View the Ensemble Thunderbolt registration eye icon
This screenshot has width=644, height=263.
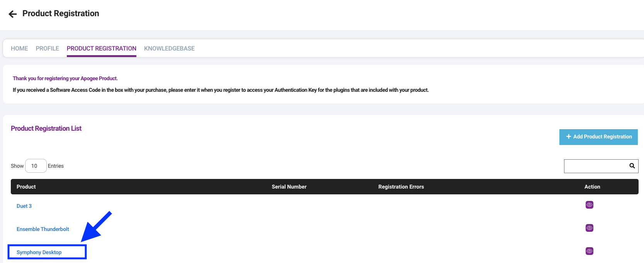589,228
